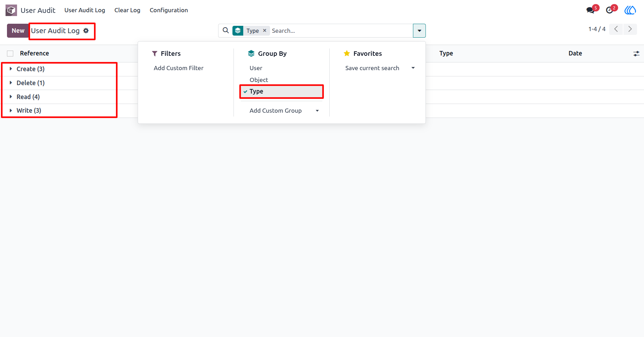Click the user avatar icon at top right

click(x=630, y=10)
